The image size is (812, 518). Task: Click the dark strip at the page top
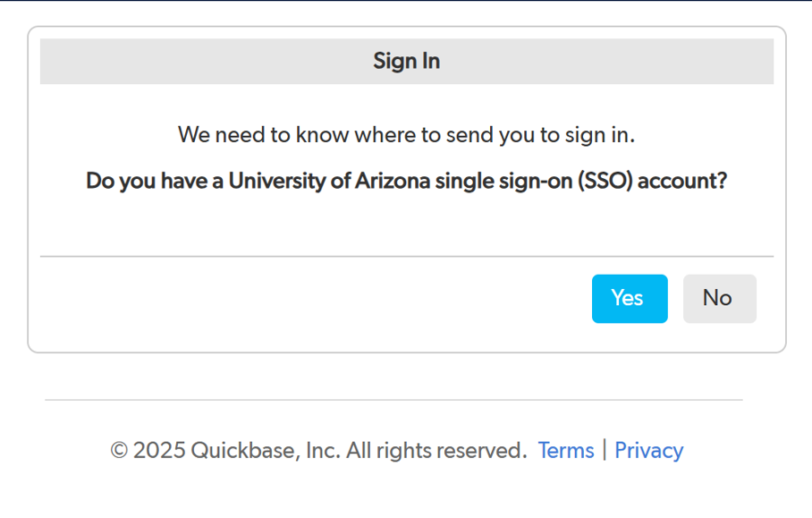(406, 1)
